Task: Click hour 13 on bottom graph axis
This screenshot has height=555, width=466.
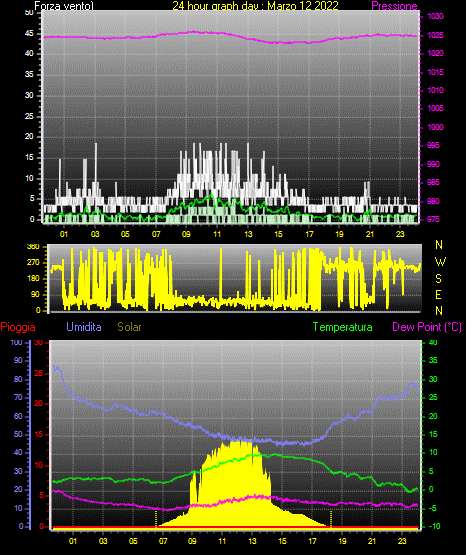Action: click(252, 541)
